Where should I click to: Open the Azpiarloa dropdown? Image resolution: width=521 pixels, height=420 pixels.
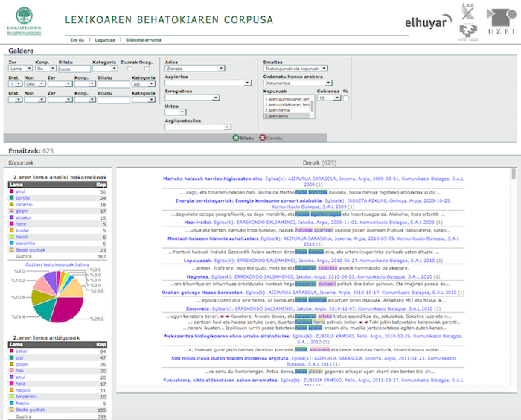point(208,83)
